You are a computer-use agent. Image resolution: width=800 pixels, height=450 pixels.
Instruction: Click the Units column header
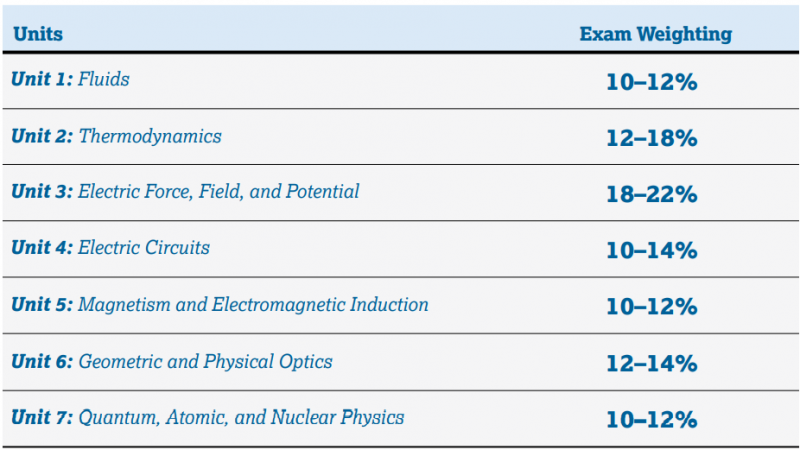click(x=38, y=34)
